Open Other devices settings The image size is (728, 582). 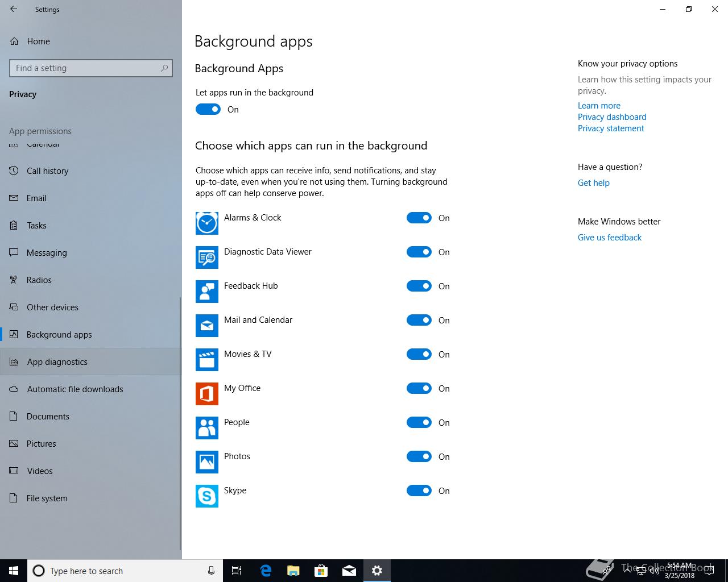click(x=90, y=307)
